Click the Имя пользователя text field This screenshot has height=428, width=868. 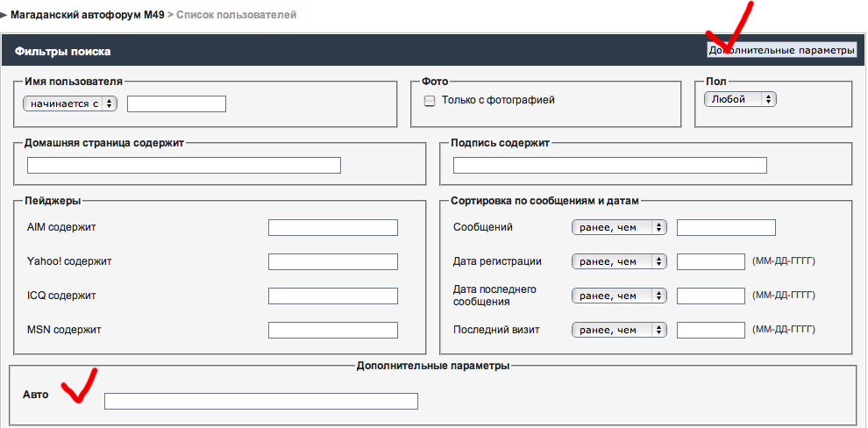click(x=176, y=104)
